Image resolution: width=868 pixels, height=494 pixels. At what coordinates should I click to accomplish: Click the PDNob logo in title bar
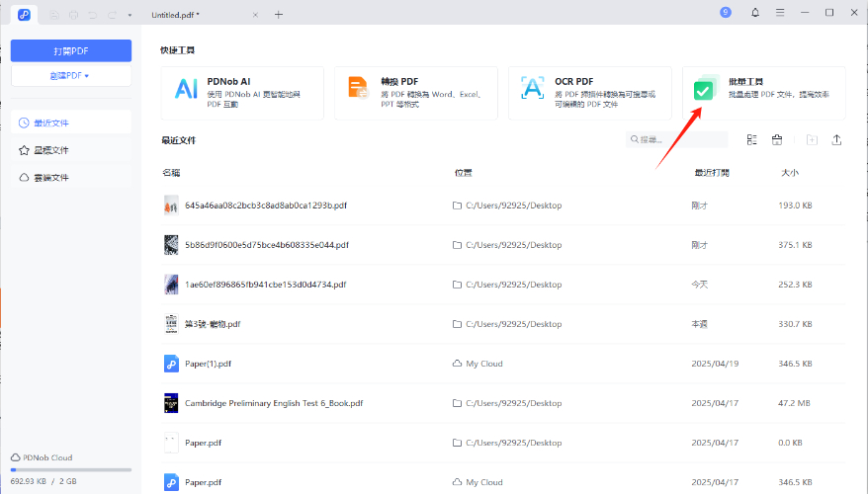[x=24, y=14]
